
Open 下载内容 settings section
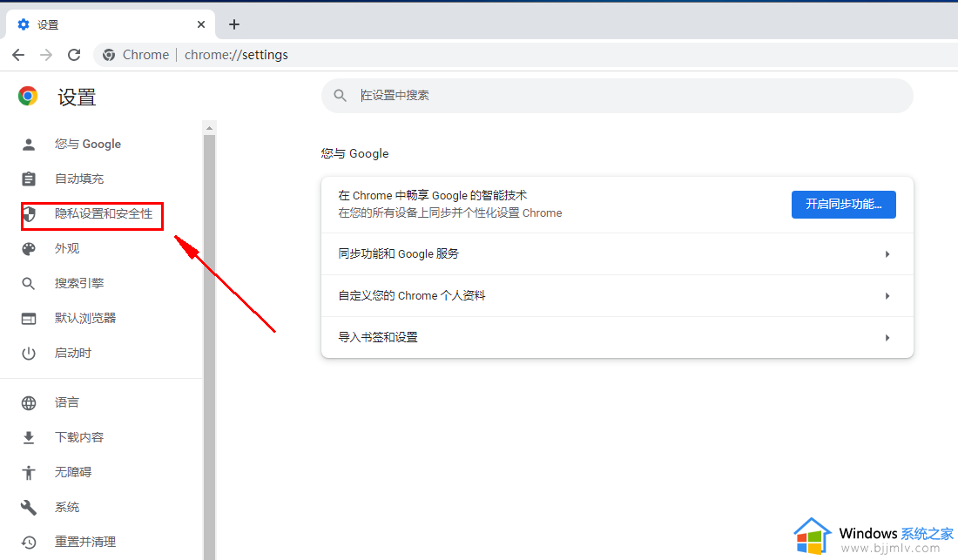(79, 437)
